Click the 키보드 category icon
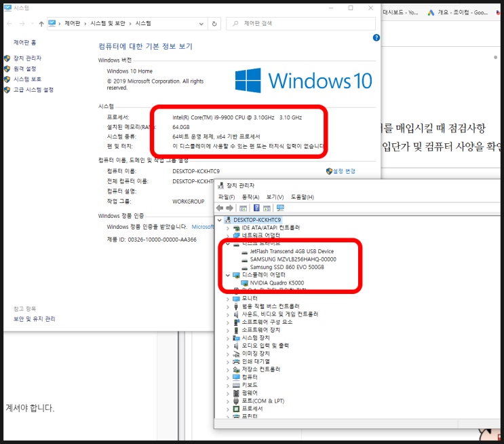Screen dimensions: 504x444 pyautogui.click(x=237, y=385)
